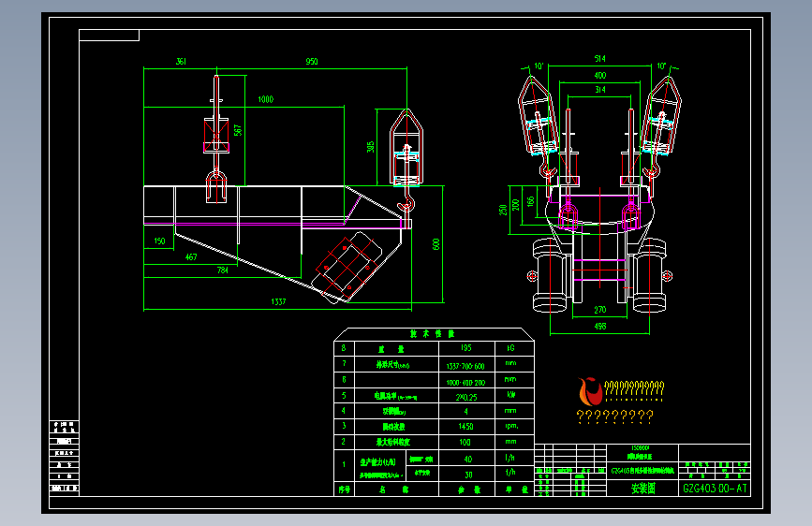This screenshot has width=812, height=526.
Task: Select the 361 dimension label
Action: (181, 62)
